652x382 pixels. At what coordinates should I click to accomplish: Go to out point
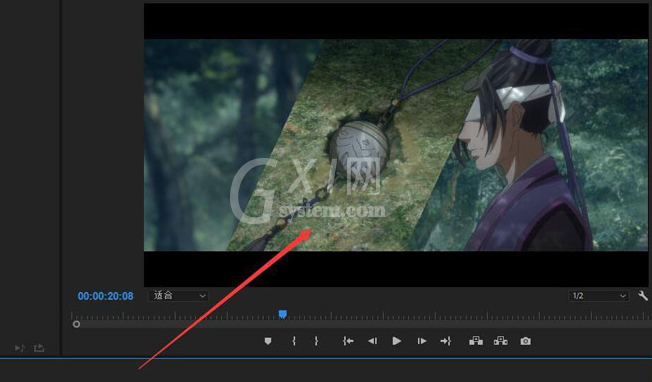tap(445, 341)
